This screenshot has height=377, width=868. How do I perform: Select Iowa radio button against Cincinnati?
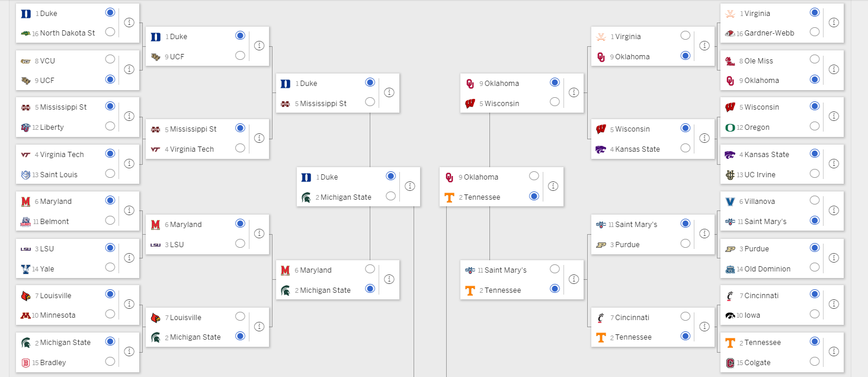[x=815, y=314]
